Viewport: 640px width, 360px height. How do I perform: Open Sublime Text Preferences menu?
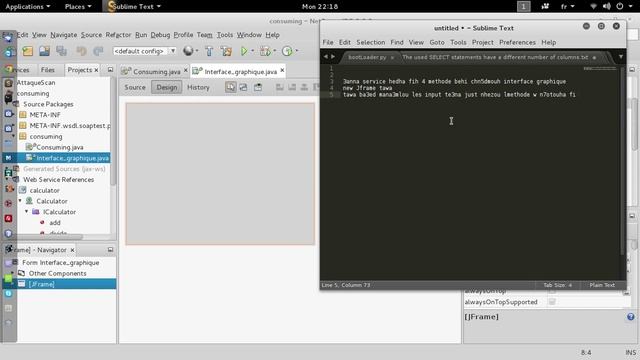[x=517, y=42]
